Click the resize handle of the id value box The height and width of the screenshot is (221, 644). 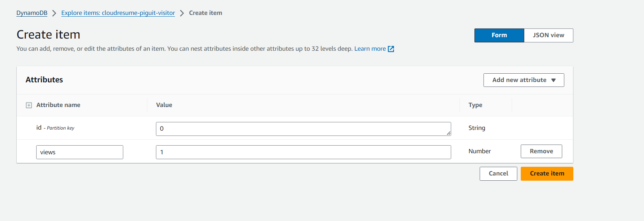449,133
